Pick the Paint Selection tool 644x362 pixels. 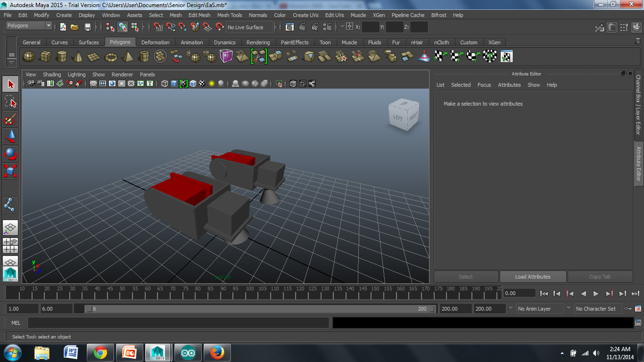[10, 119]
